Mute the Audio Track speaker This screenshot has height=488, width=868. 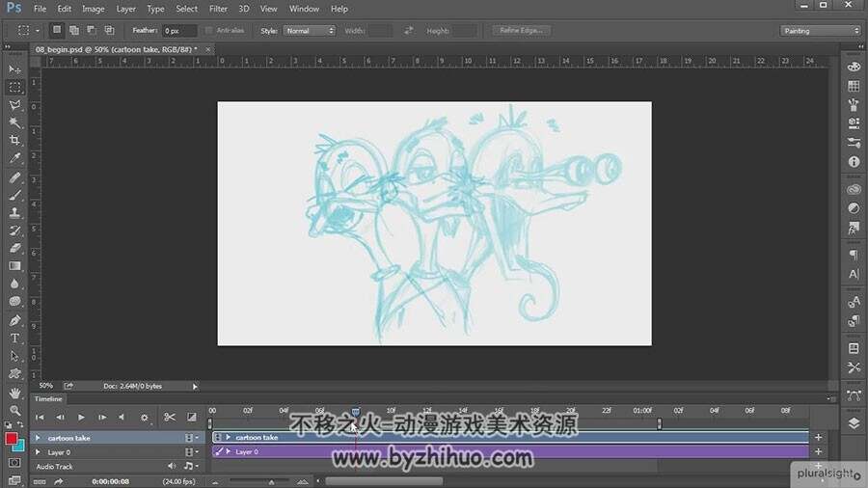click(x=172, y=467)
